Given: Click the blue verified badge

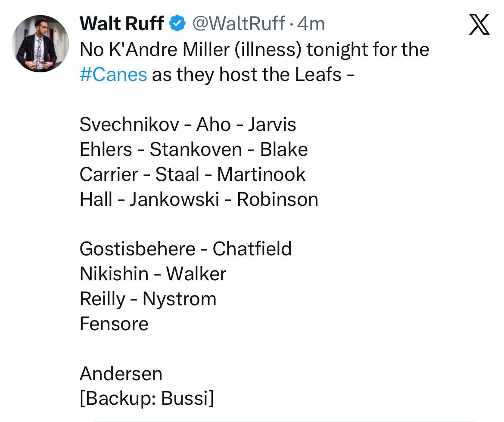Looking at the screenshot, I should [177, 23].
